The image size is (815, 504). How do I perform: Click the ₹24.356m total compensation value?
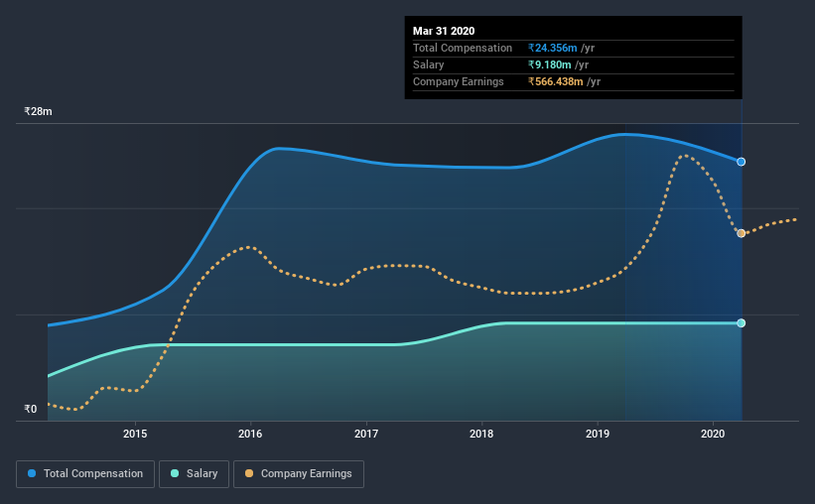[553, 48]
